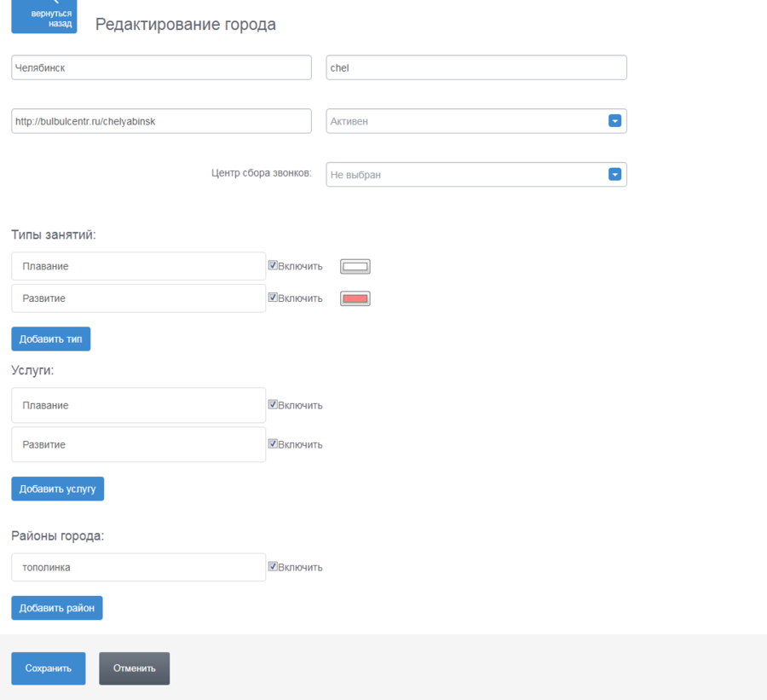Open the red color picker for 'Развитие' type
The image size is (767, 700).
click(x=355, y=298)
